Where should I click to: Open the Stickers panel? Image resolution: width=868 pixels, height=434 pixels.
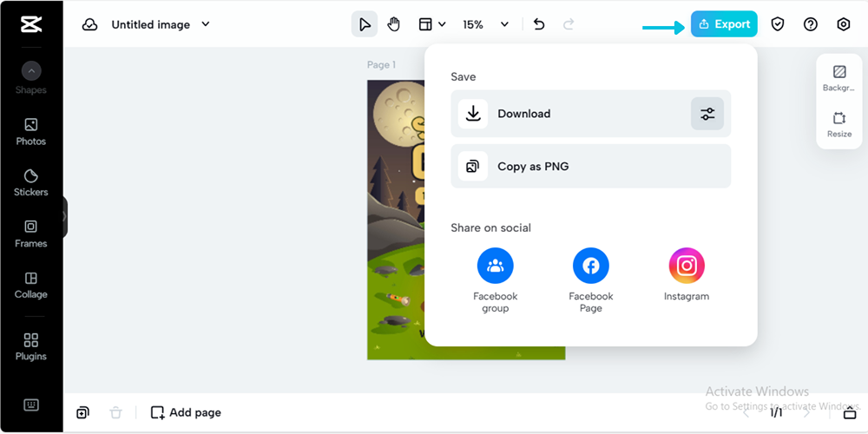click(x=31, y=183)
